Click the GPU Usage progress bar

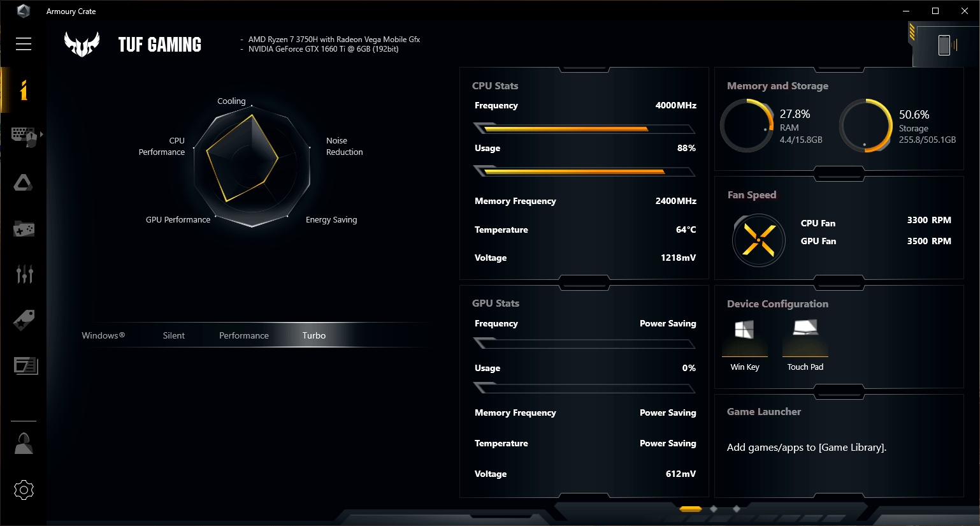[x=584, y=388]
